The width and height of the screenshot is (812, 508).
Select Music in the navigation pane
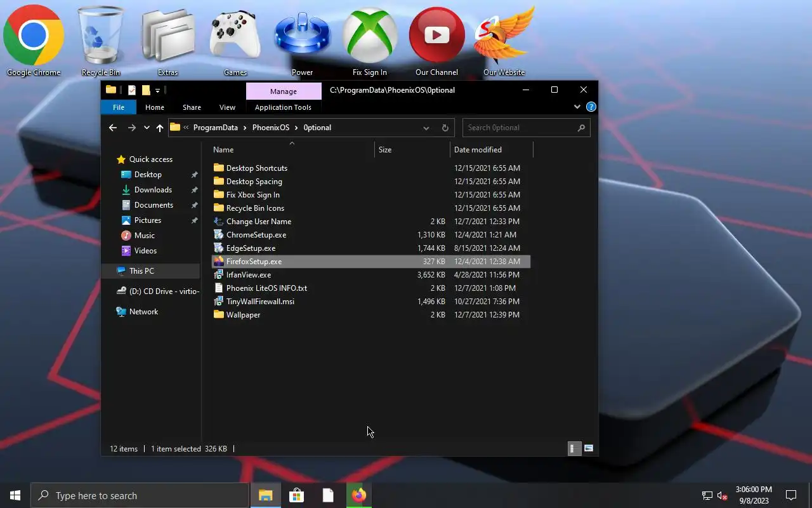coord(145,236)
